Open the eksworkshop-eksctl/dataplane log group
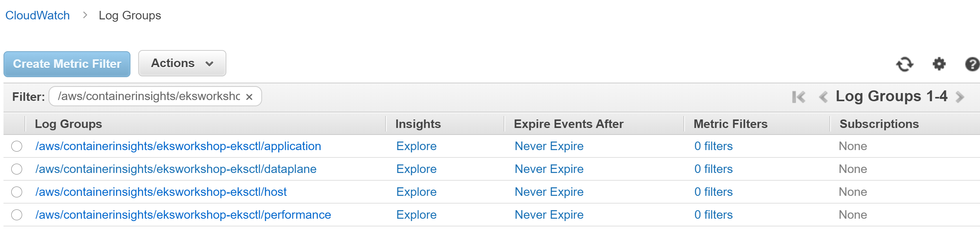The image size is (980, 235). click(176, 169)
